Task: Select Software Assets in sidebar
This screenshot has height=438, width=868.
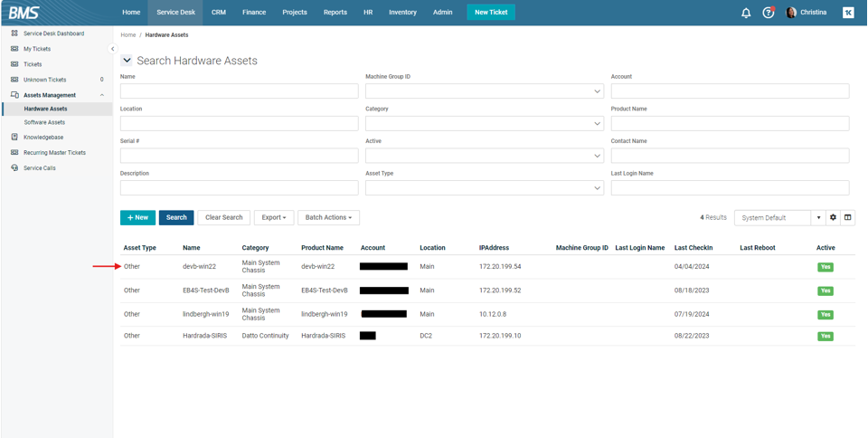Action: 44,122
